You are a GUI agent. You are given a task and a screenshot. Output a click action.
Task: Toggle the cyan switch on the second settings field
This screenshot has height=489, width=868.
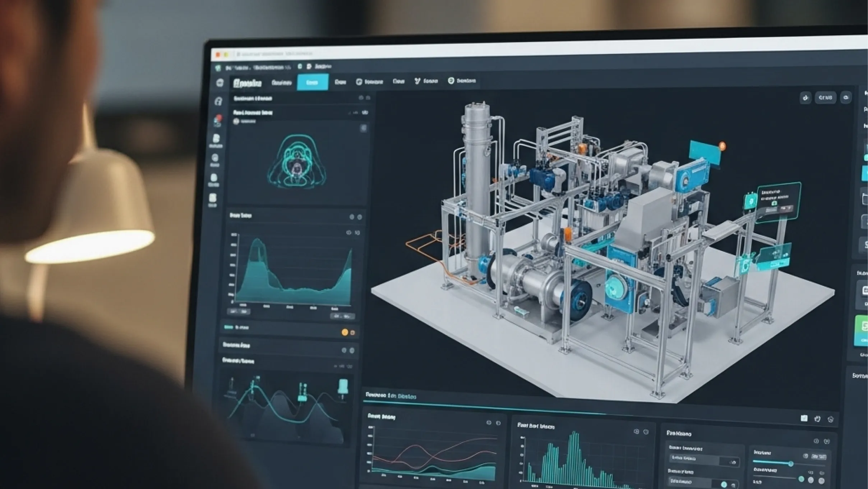tap(724, 484)
